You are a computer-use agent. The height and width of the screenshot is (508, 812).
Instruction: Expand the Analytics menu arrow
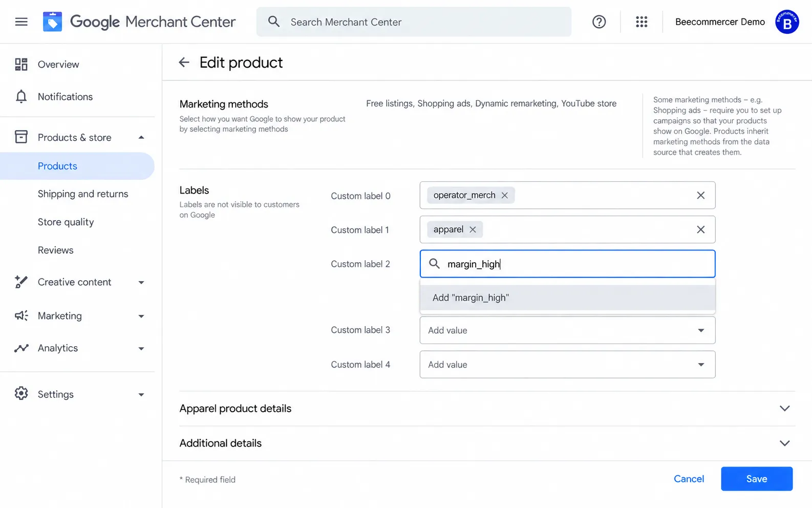141,348
